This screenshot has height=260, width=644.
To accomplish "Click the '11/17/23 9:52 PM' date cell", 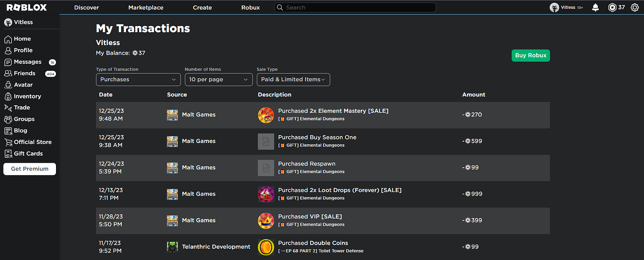I will (111, 247).
